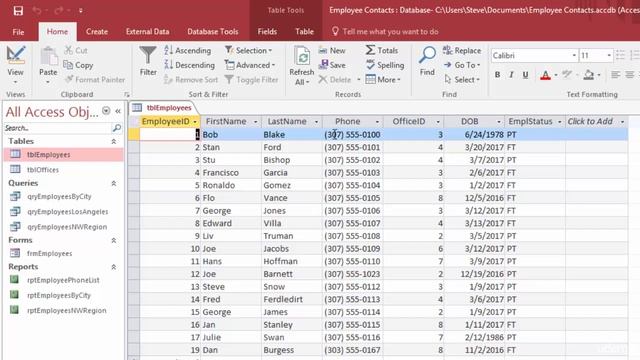Image resolution: width=640 pixels, height=360 pixels.
Task: Switch to the Table tab
Action: coord(304,32)
